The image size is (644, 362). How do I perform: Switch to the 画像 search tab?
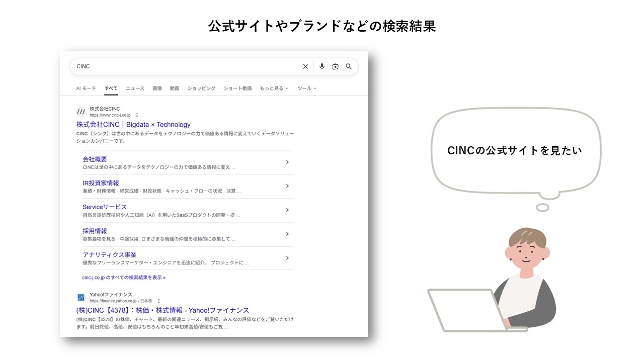click(x=157, y=88)
